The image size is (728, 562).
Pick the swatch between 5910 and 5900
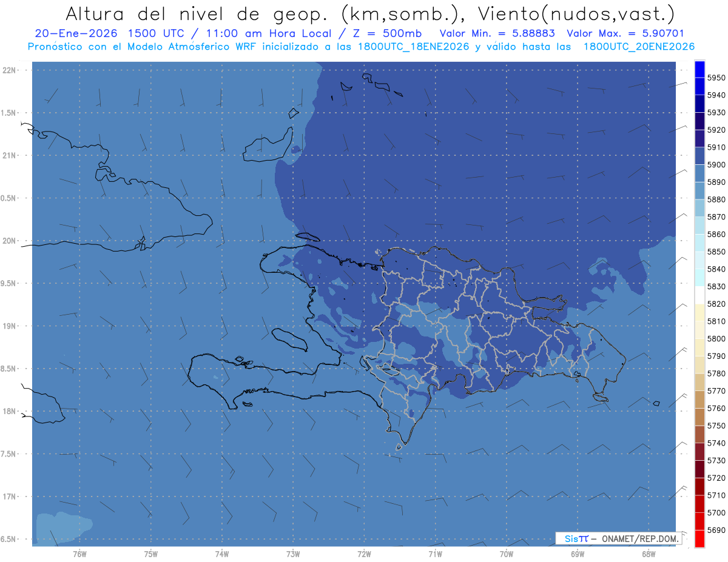(x=699, y=156)
